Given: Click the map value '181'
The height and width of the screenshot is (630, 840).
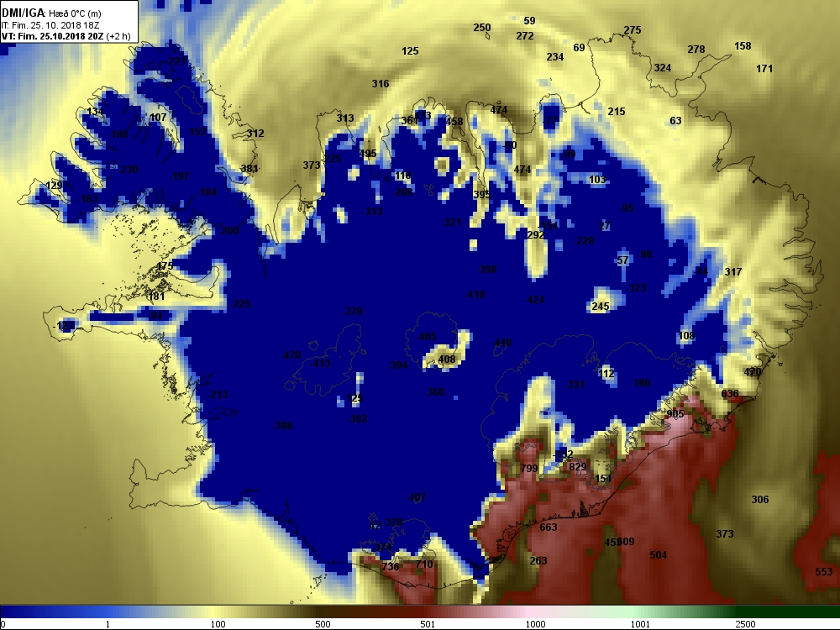Looking at the screenshot, I should click(156, 297).
